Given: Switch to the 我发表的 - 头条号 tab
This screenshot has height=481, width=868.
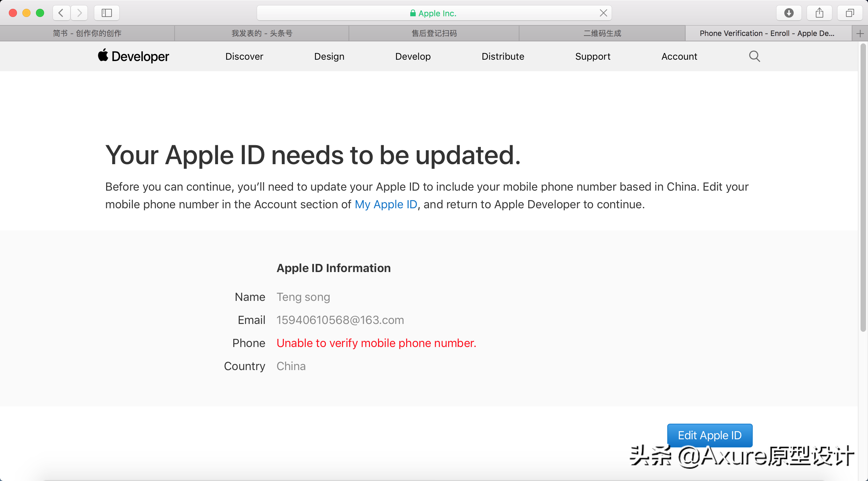Looking at the screenshot, I should (262, 33).
